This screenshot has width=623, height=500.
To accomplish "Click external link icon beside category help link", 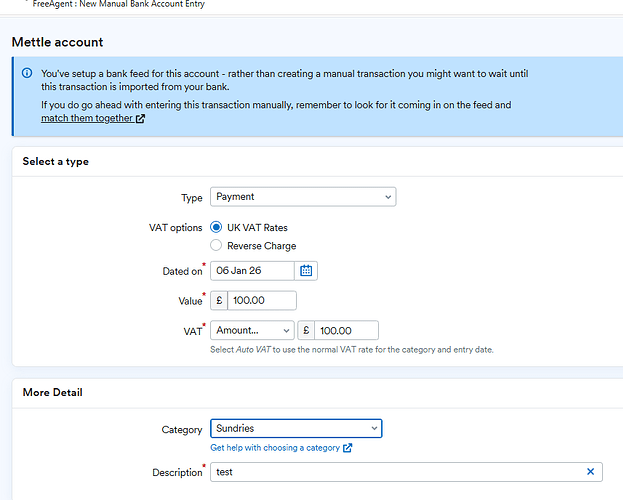I will click(x=347, y=448).
